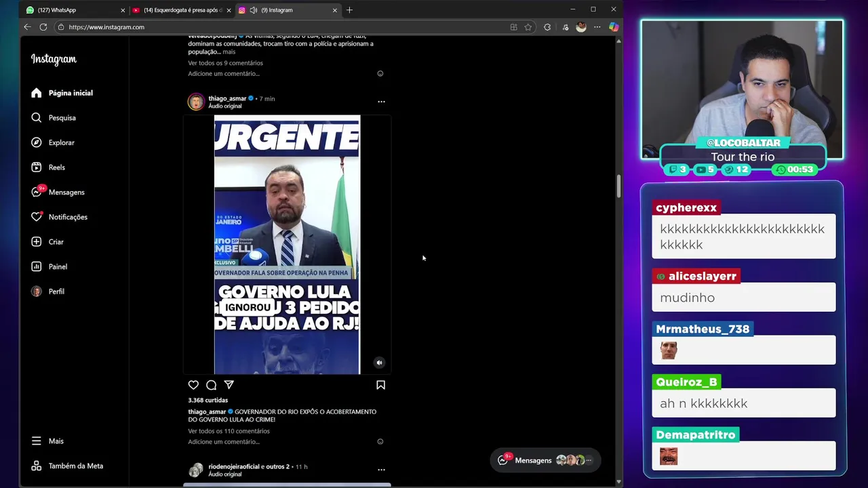Click Ver todos os 9 comentários
This screenshot has height=488, width=868.
[x=225, y=63]
